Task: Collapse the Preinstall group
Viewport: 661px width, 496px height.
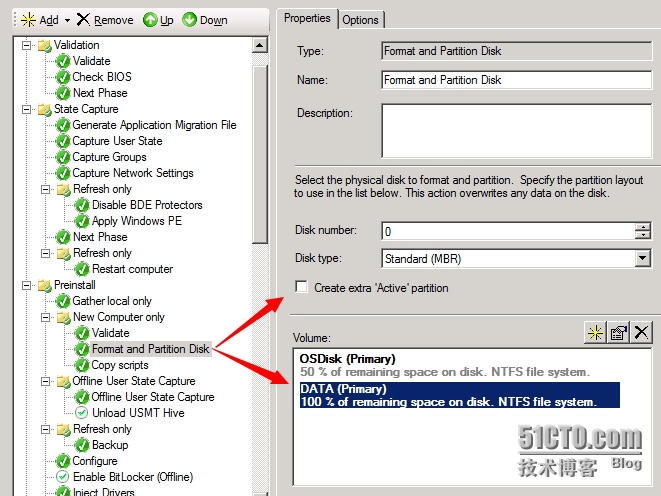Action: point(26,285)
